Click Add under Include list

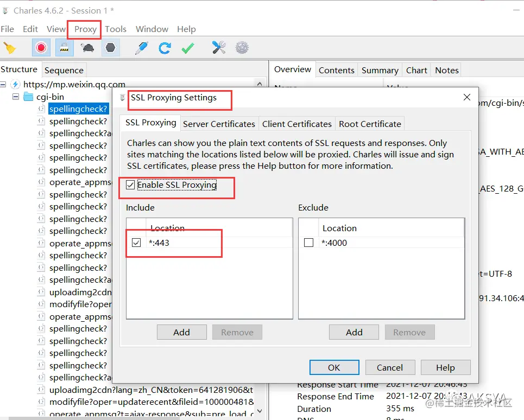click(182, 332)
